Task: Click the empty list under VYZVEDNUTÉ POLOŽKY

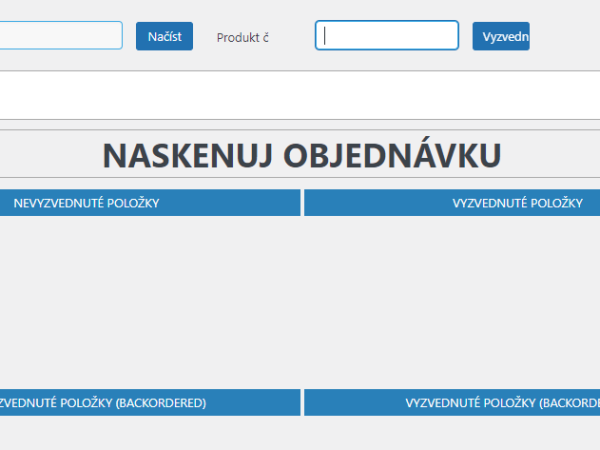Action: pyautogui.click(x=452, y=300)
